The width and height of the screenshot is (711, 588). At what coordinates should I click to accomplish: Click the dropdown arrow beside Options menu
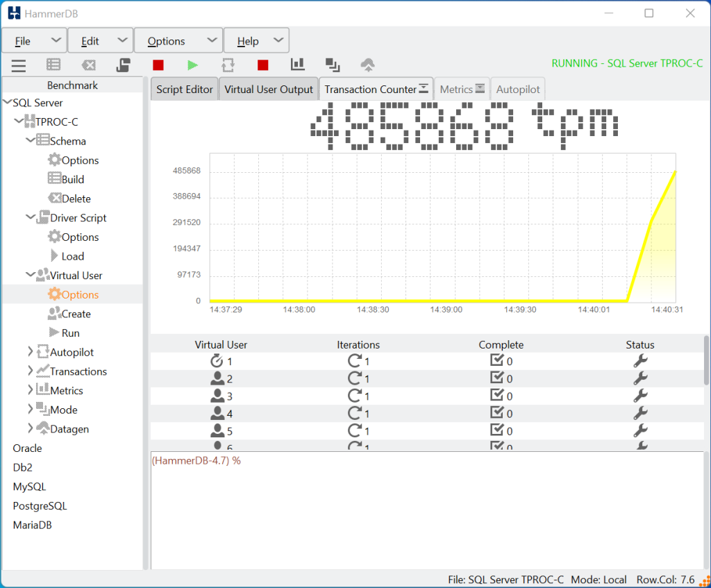pos(212,40)
